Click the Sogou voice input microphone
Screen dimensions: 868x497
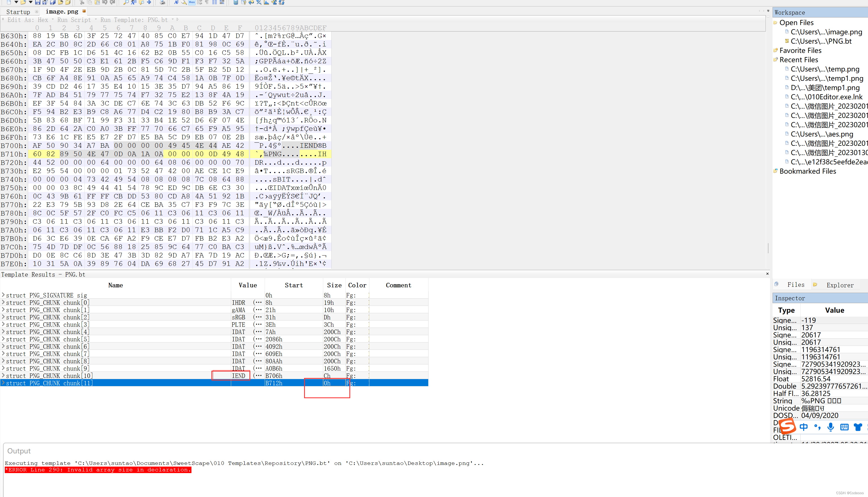pyautogui.click(x=831, y=427)
